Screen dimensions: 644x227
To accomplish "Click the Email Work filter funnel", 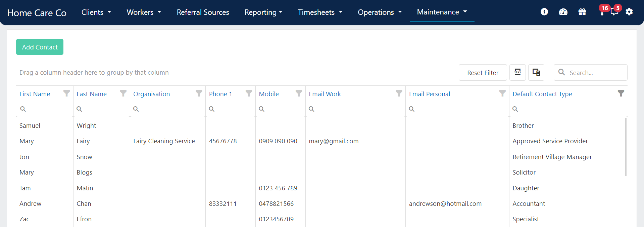I will coord(399,93).
